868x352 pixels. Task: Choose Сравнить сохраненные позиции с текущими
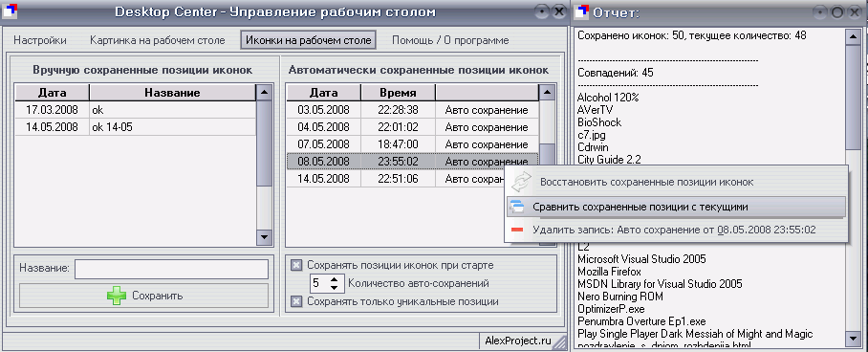click(x=676, y=207)
